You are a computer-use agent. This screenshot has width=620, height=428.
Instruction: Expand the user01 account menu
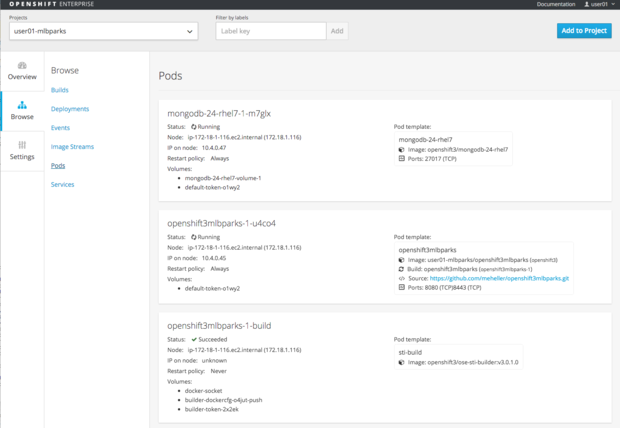click(x=599, y=5)
